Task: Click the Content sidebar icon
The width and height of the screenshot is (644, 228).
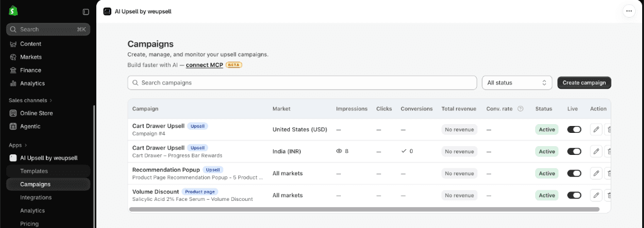Action: point(13,44)
